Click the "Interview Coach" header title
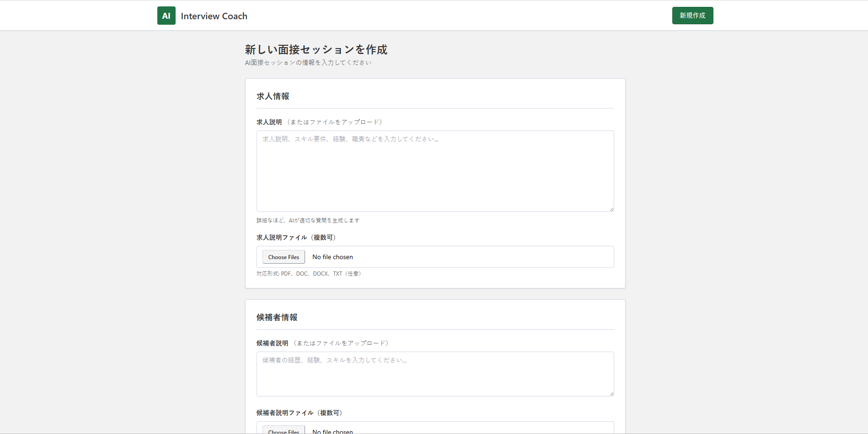The image size is (868, 434). pos(214,16)
